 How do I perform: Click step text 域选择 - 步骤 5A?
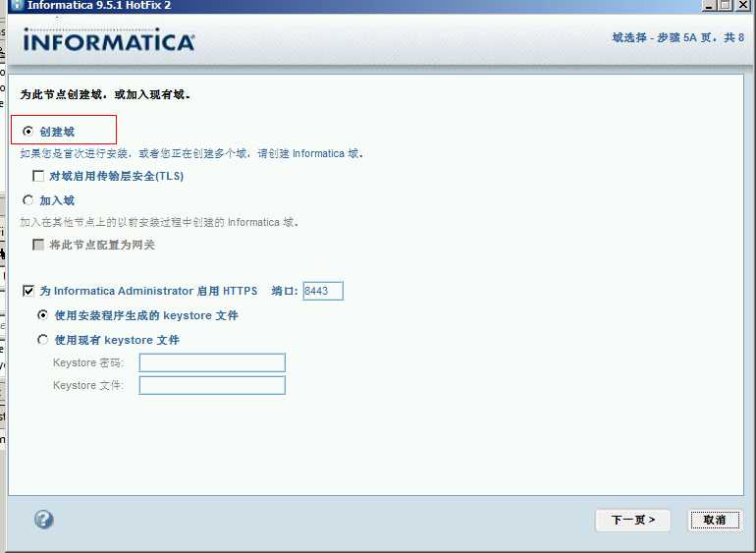654,37
